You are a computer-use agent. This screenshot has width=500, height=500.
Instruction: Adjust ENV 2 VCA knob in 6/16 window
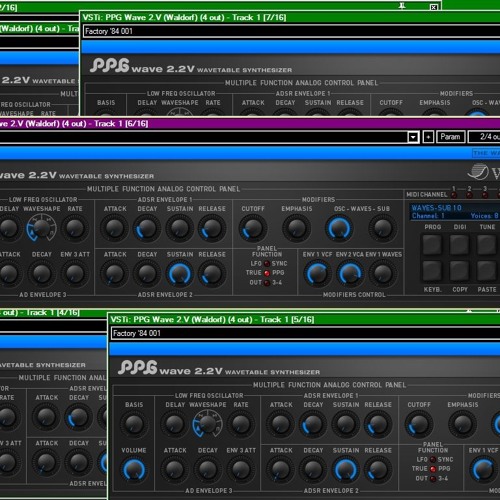[350, 274]
